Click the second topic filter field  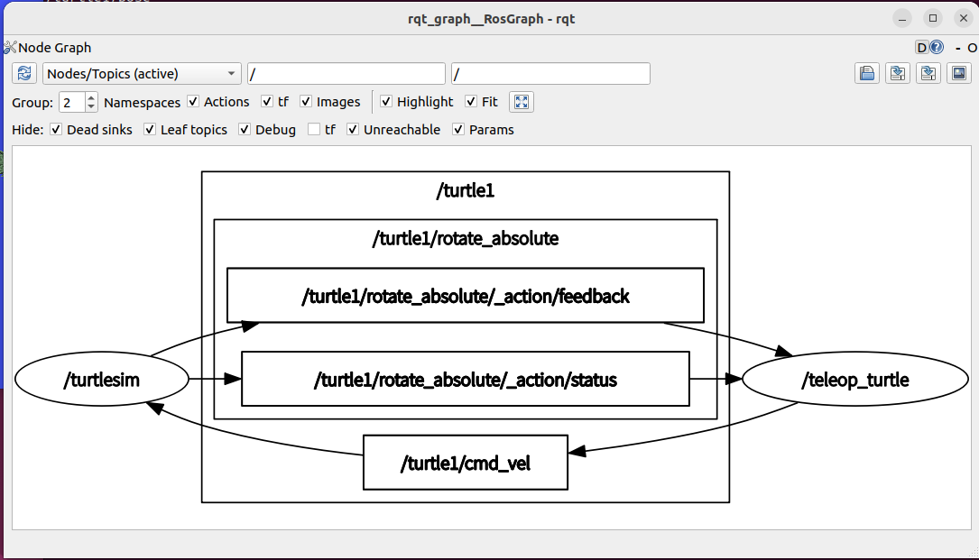(550, 74)
